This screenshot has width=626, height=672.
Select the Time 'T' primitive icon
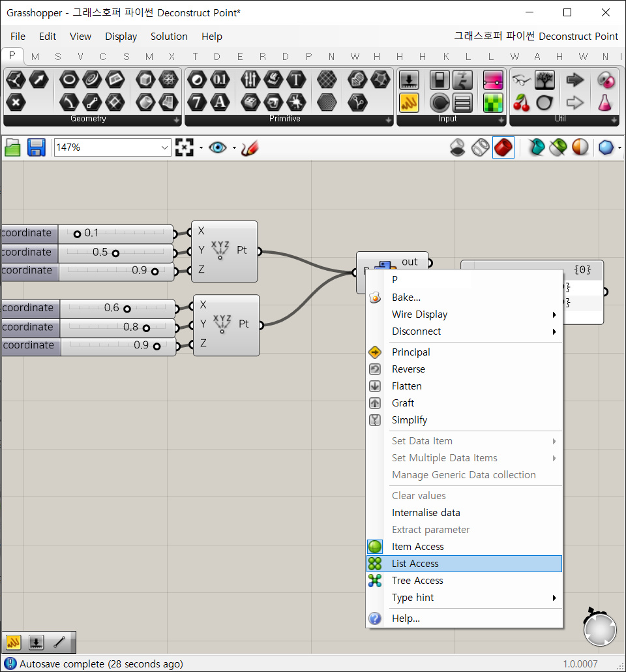pyautogui.click(x=296, y=80)
